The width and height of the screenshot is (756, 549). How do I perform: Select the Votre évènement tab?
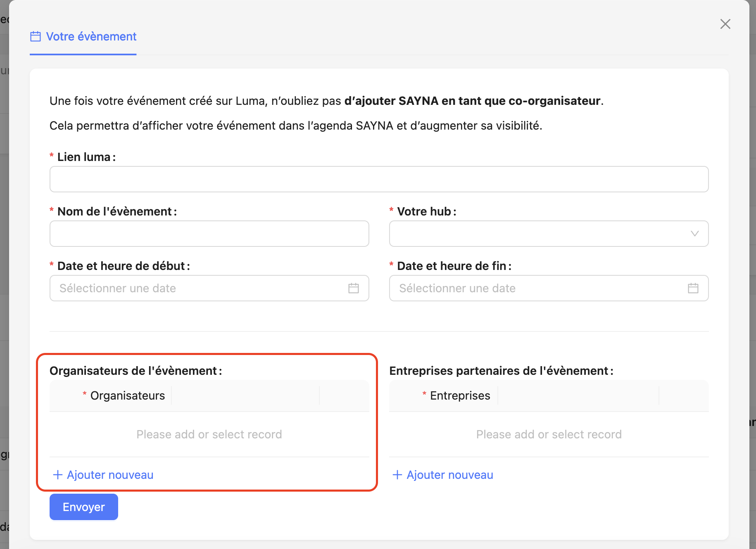point(91,37)
